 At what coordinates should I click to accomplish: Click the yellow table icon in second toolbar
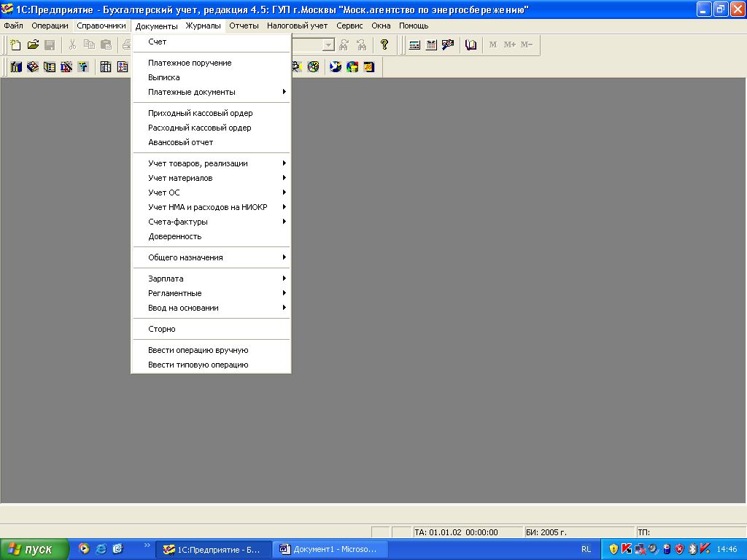[x=50, y=67]
